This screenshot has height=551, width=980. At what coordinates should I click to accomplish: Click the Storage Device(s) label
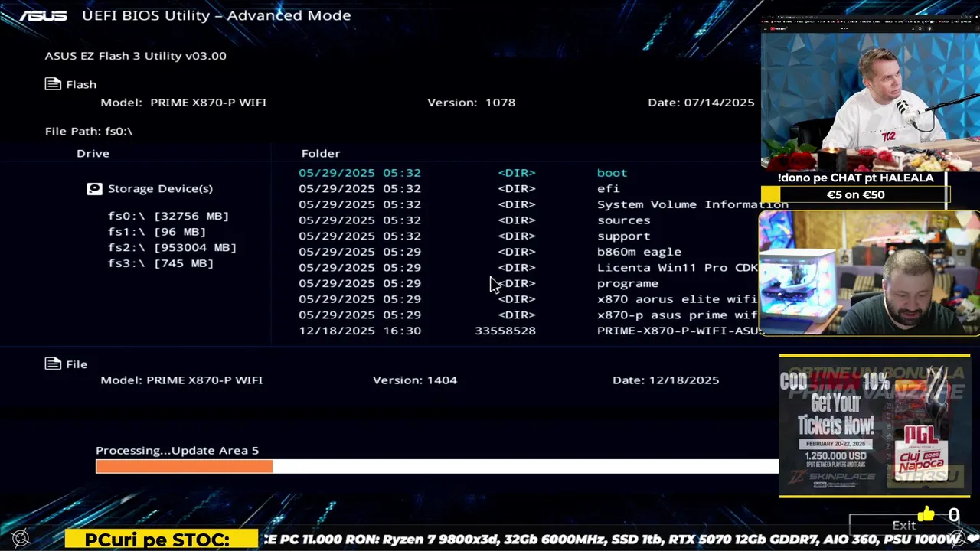pyautogui.click(x=160, y=188)
